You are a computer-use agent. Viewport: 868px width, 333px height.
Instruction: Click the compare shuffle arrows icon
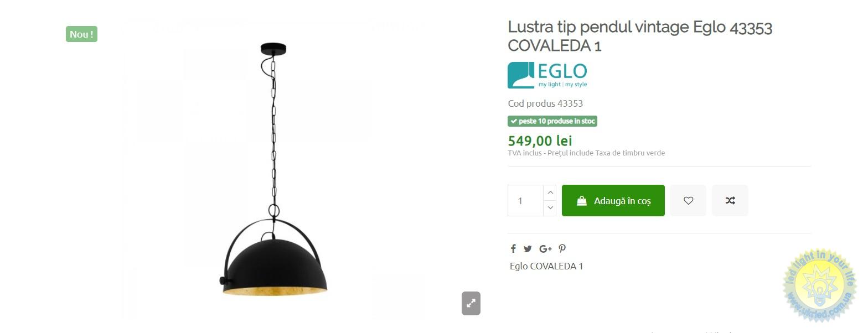(x=730, y=201)
